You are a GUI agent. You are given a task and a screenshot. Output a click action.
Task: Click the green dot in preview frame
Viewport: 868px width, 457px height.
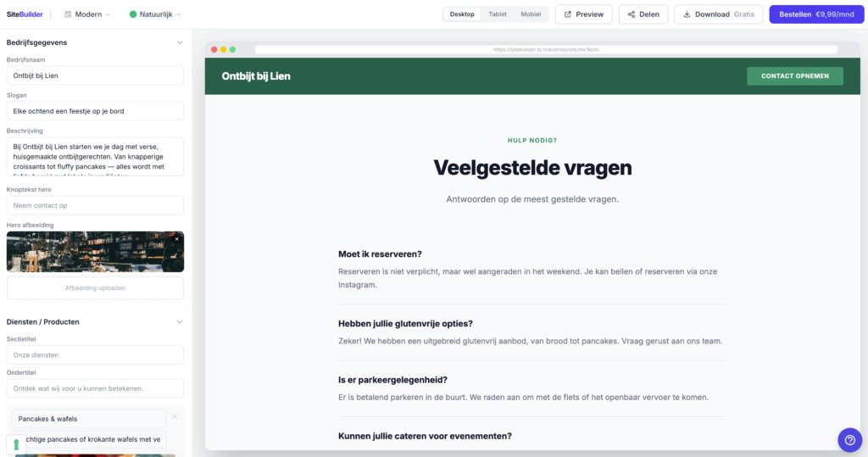[232, 49]
